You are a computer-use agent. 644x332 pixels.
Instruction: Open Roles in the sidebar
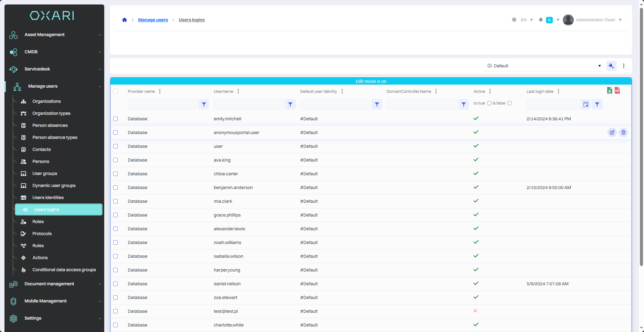point(38,222)
